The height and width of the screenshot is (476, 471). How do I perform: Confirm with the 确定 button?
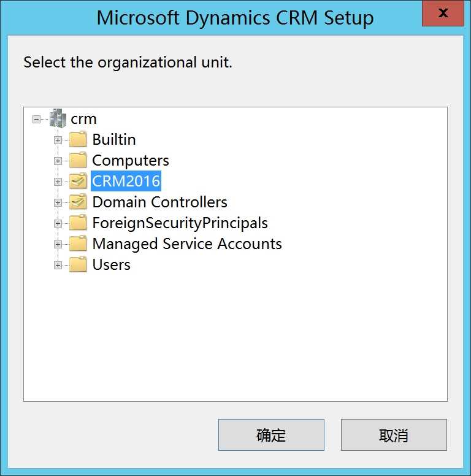tap(271, 435)
